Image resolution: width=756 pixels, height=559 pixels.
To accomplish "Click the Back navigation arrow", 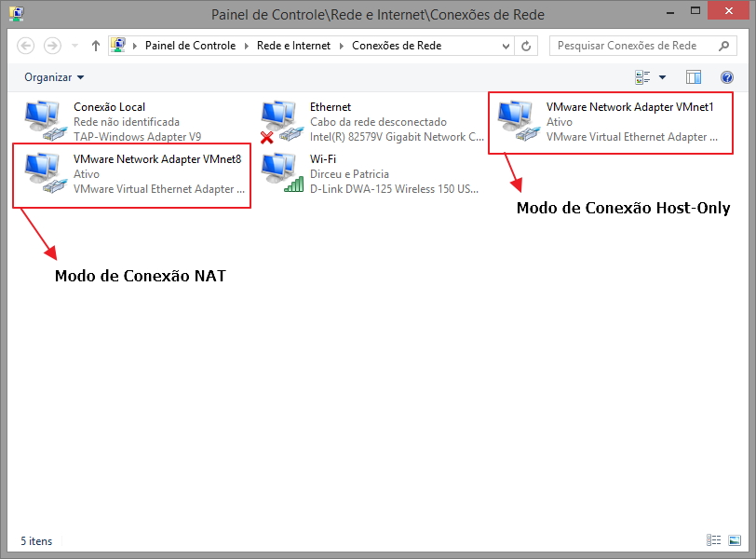I will click(x=26, y=46).
